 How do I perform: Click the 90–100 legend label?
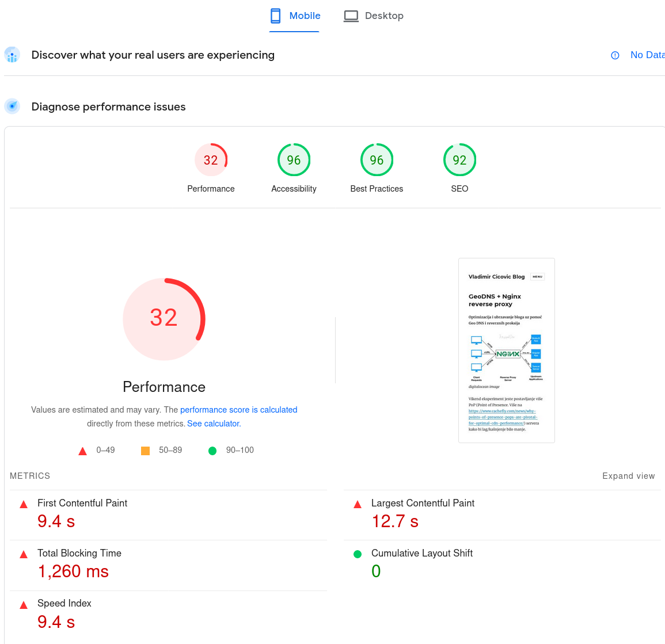(x=240, y=450)
